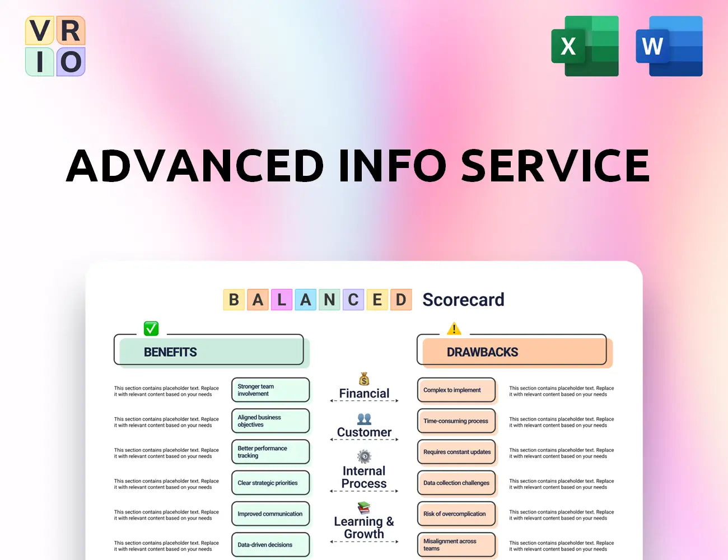The image size is (728, 560).
Task: Click the Scorecard title word
Action: tap(463, 300)
